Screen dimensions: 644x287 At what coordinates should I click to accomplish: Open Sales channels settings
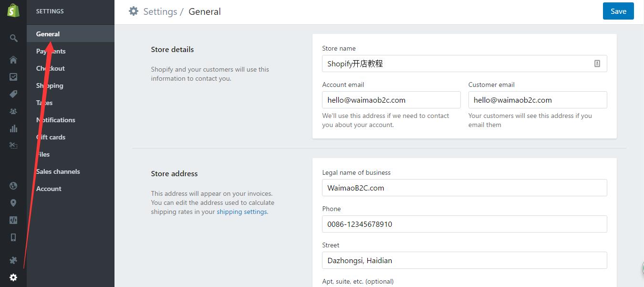coord(71,171)
